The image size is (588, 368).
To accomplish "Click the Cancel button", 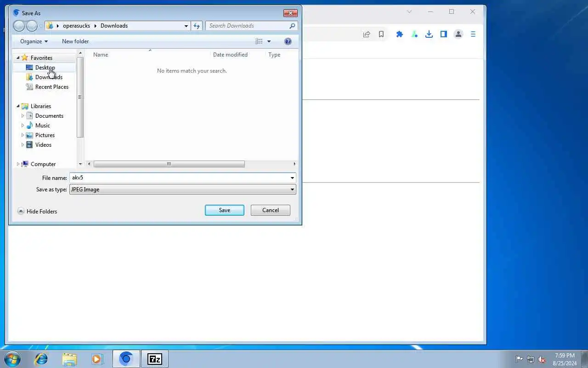I will click(271, 210).
